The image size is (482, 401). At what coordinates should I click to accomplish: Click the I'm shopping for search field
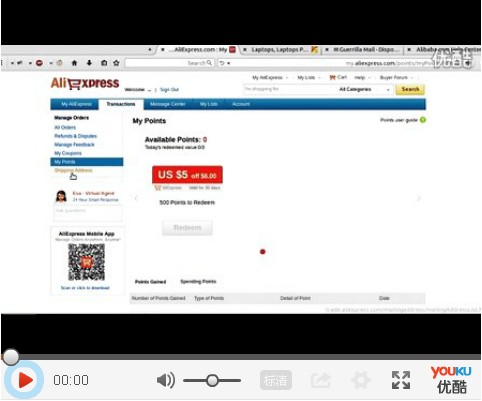click(289, 89)
